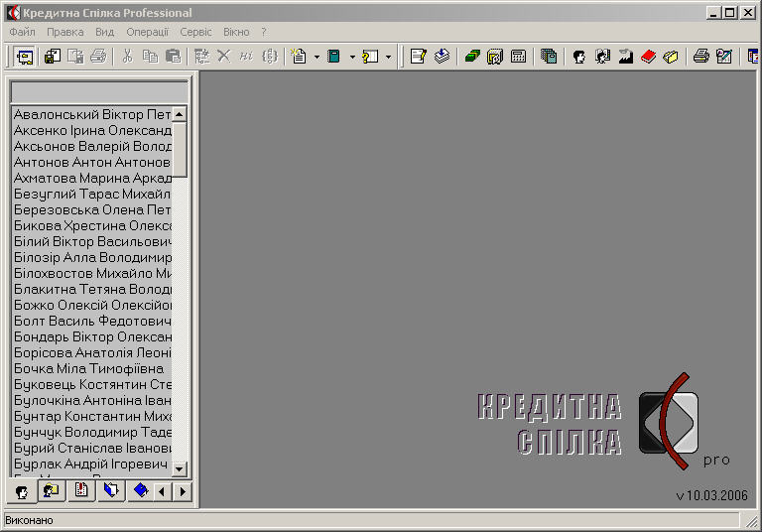Click the black factory icon

625,57
